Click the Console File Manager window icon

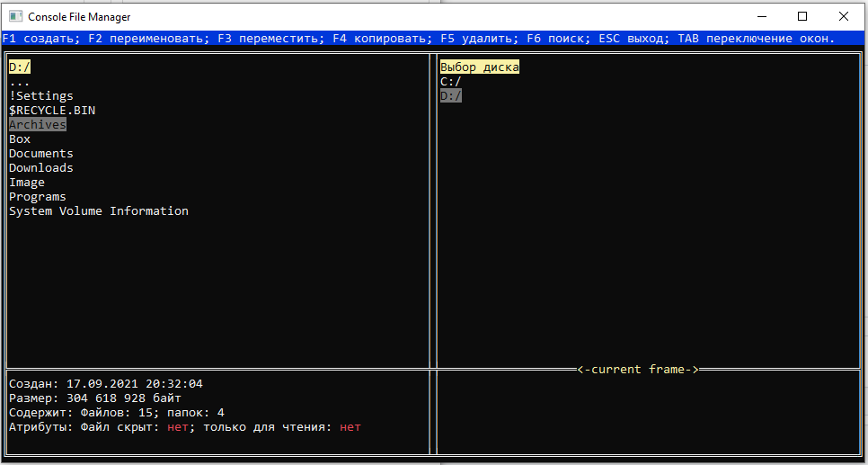(15, 16)
